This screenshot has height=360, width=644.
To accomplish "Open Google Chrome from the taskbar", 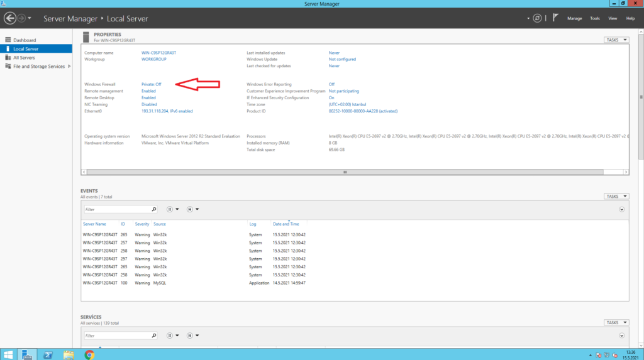I will click(89, 355).
